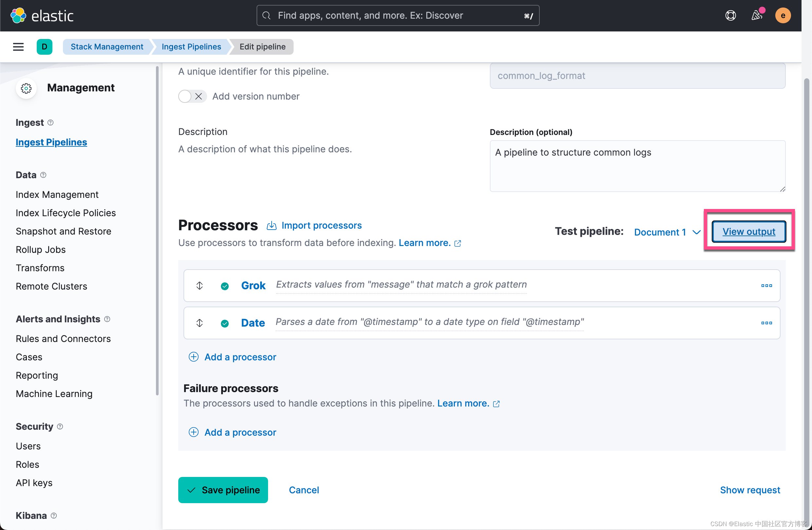Click Import processors icon link
The image size is (812, 530).
314,225
